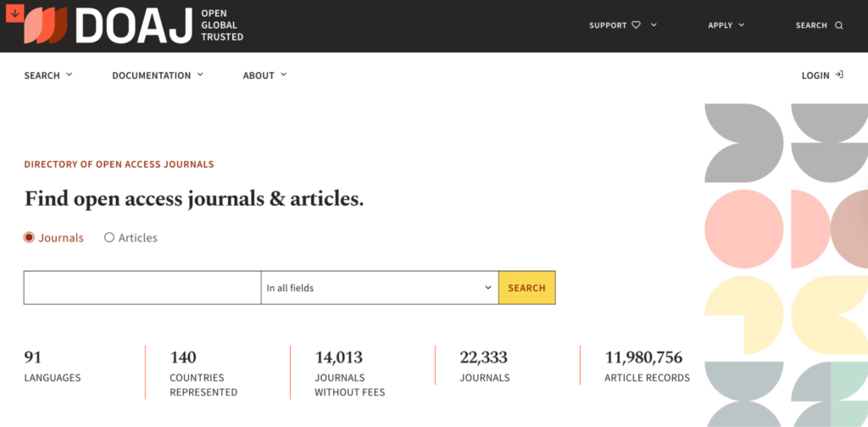Select the Articles radio button

click(x=109, y=237)
